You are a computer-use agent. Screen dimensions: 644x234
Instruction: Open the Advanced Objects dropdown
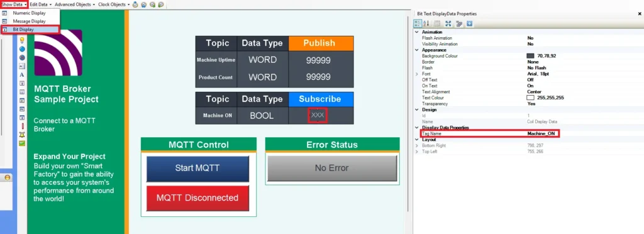75,4
